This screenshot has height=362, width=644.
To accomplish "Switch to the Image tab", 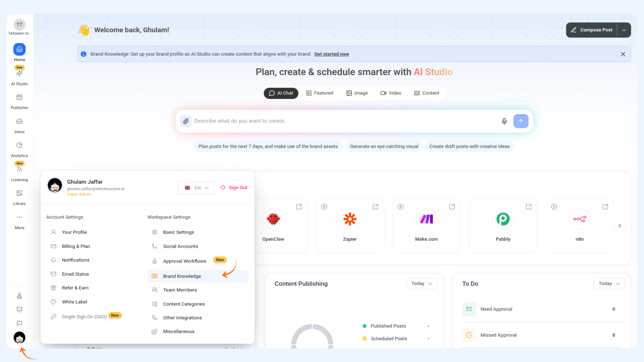I will click(357, 93).
